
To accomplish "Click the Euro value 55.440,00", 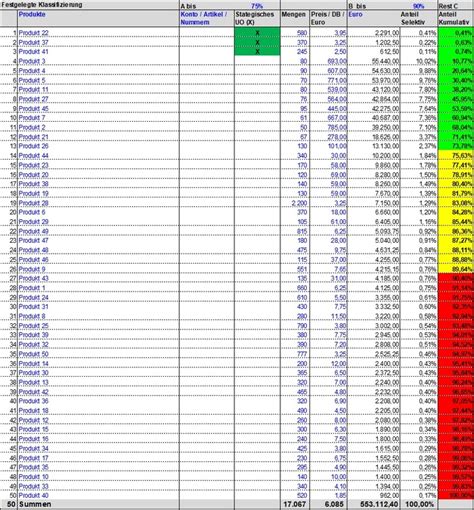I will pyautogui.click(x=385, y=61).
